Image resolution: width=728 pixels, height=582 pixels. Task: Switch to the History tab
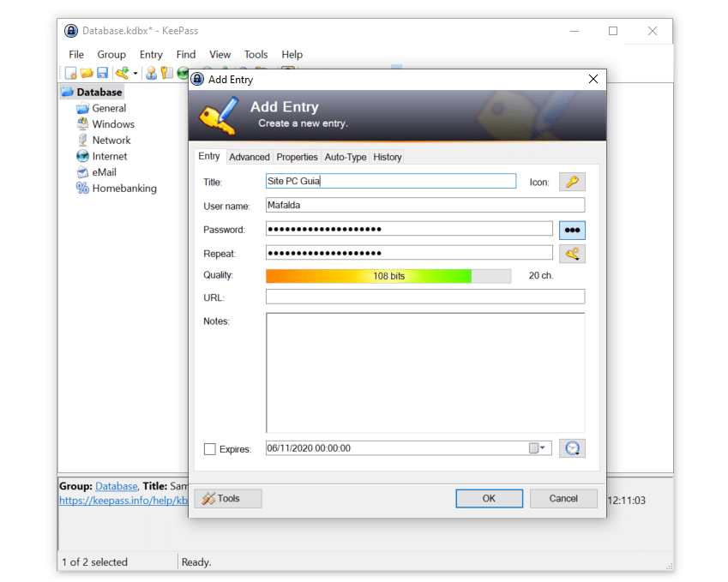point(388,157)
